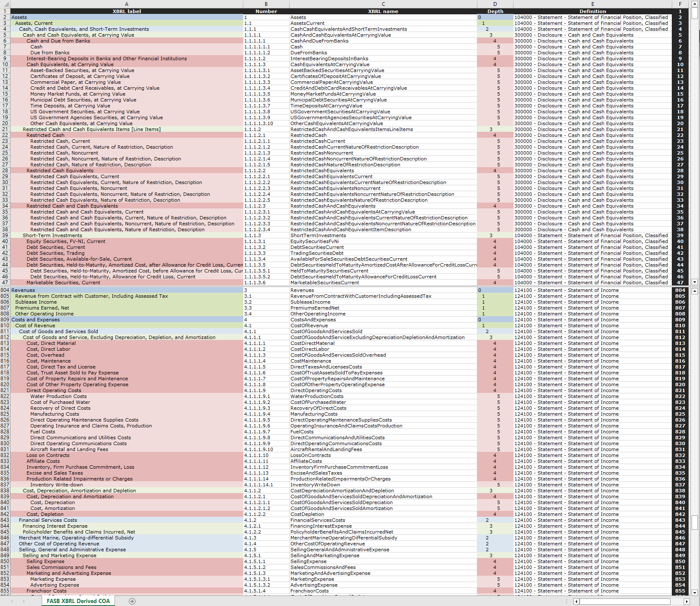Click the tab-bar resize handle dots
The image size is (700, 606).
(x=567, y=601)
